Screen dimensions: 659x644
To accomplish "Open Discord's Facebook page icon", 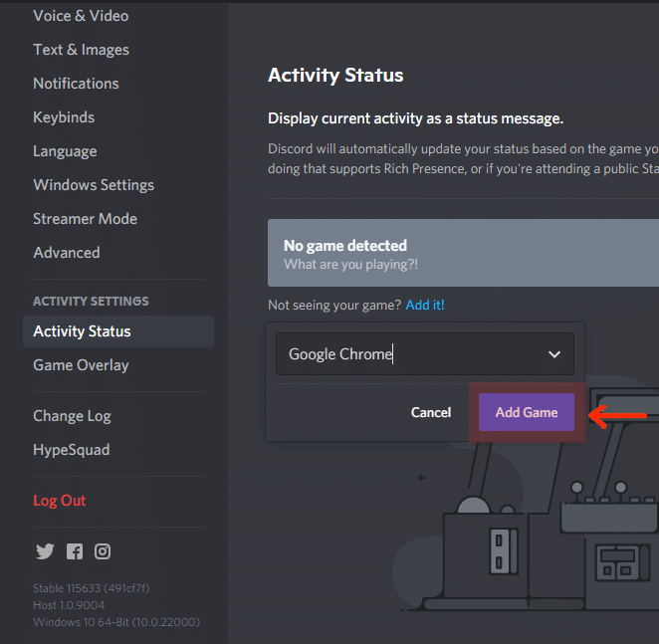I will click(75, 551).
